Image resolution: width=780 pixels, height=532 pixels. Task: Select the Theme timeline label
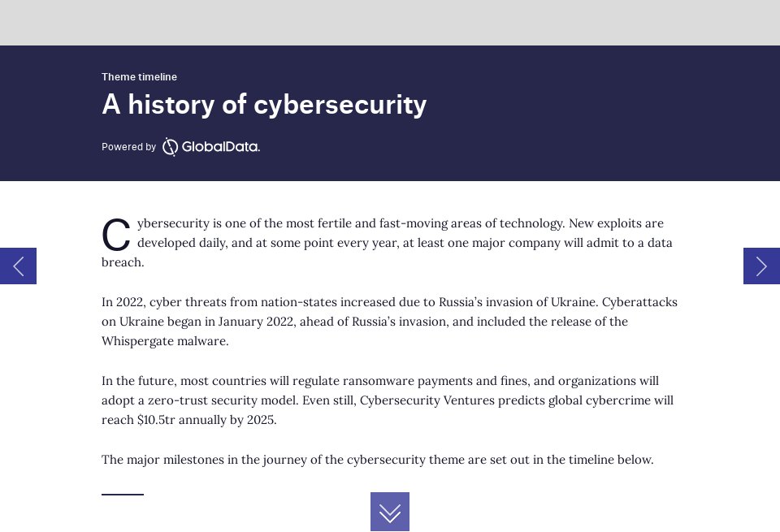click(139, 76)
